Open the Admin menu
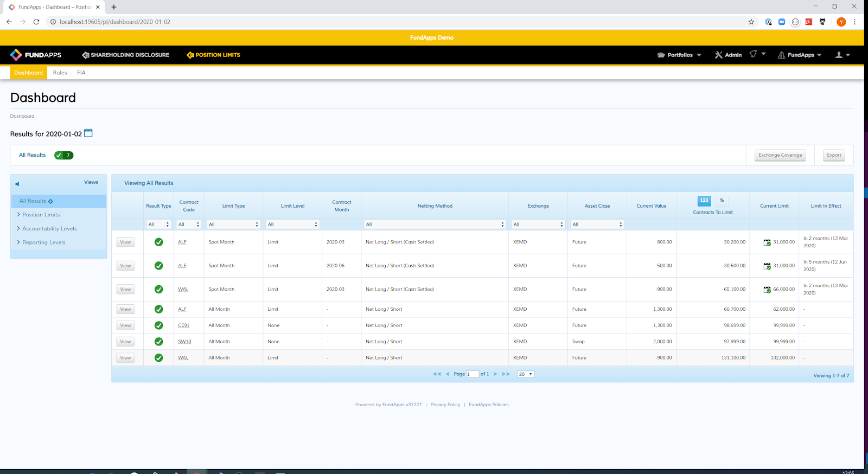Image resolution: width=868 pixels, height=474 pixels. point(728,55)
